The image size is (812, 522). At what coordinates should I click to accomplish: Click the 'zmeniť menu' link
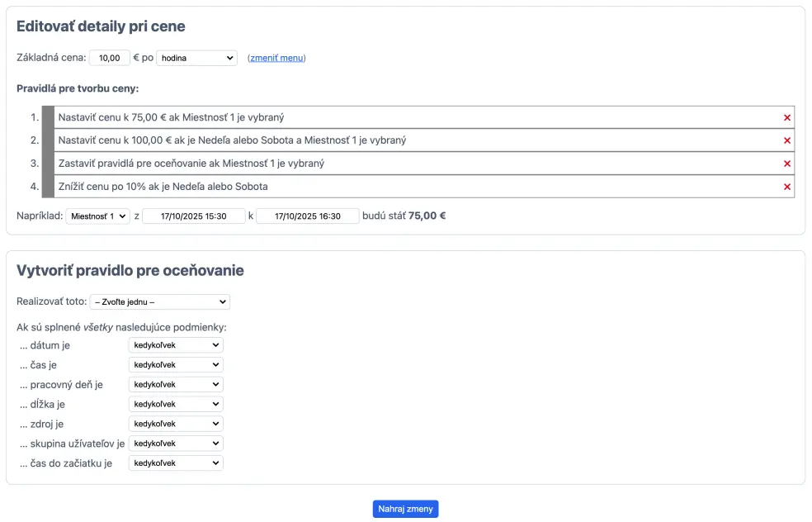tap(276, 58)
